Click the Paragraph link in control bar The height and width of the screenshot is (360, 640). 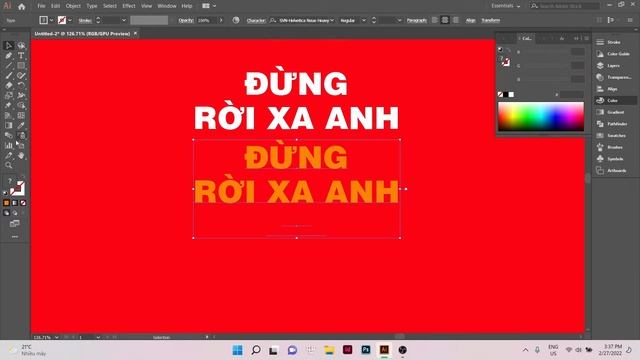click(417, 20)
